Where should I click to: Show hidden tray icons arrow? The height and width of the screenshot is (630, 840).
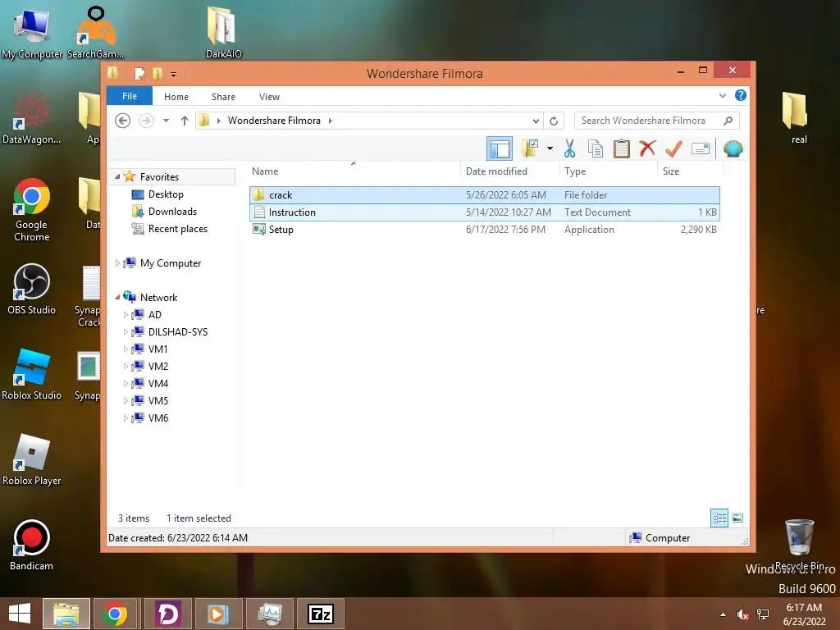[x=724, y=614]
